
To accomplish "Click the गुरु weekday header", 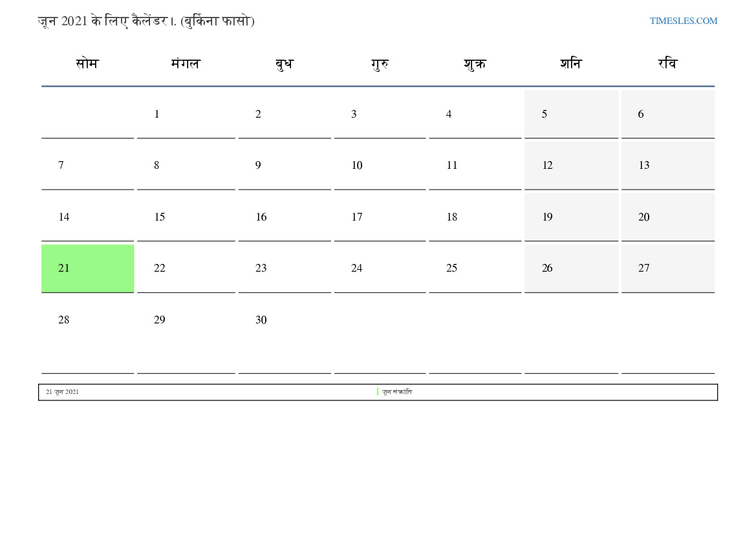I will pyautogui.click(x=380, y=63).
